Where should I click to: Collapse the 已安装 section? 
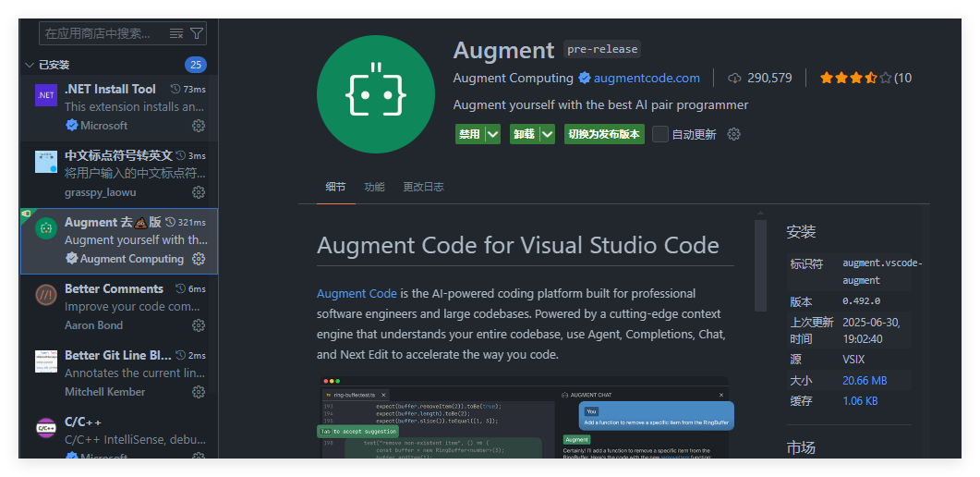(x=30, y=65)
